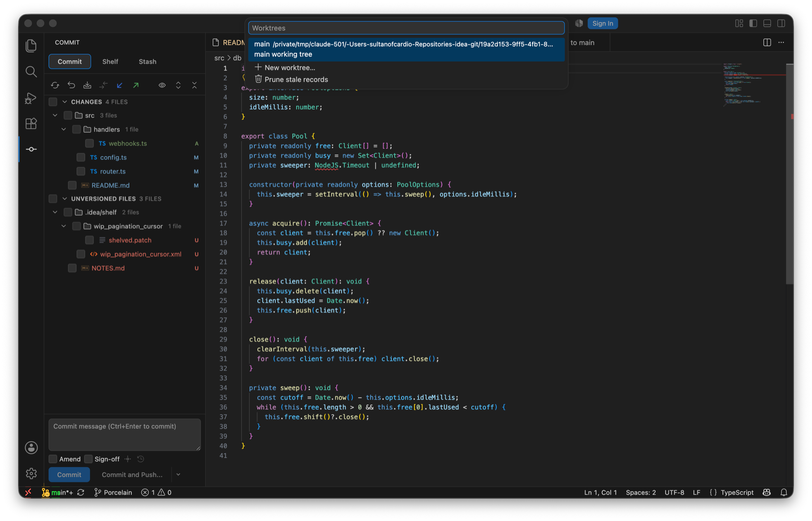The image size is (812, 521).
Task: Click the Show Diff arrows icon
Action: point(104,85)
